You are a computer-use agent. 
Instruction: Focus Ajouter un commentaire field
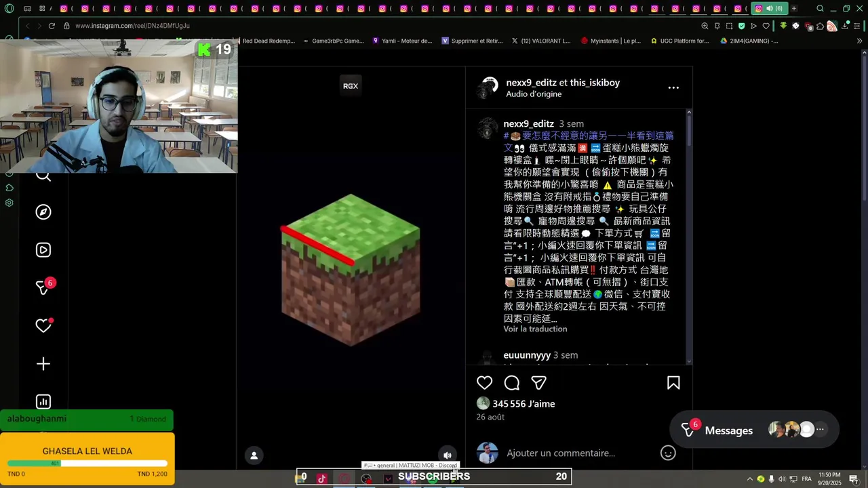[561, 453]
